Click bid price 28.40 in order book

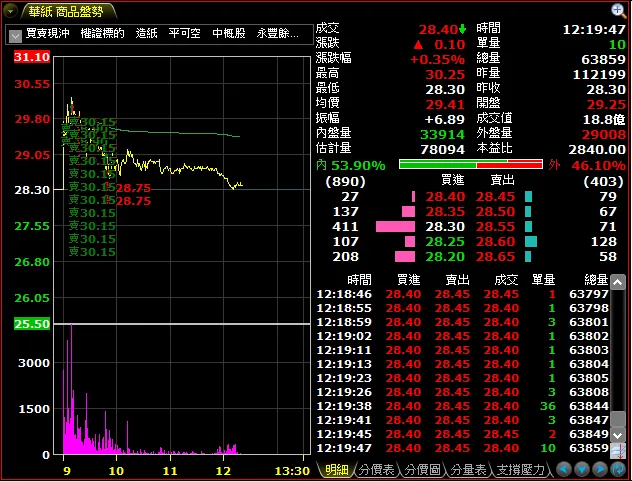[445, 197]
